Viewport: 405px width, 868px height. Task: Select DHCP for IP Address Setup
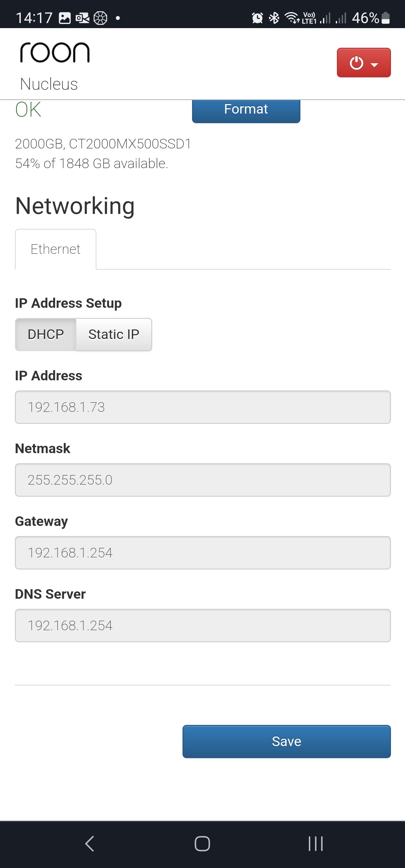pos(46,334)
